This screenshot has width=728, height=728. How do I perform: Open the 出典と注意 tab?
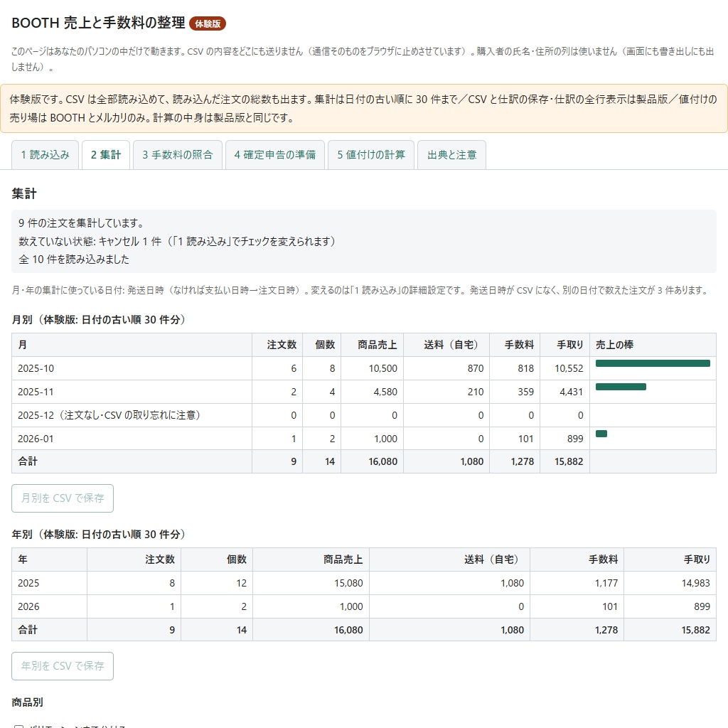point(451,154)
